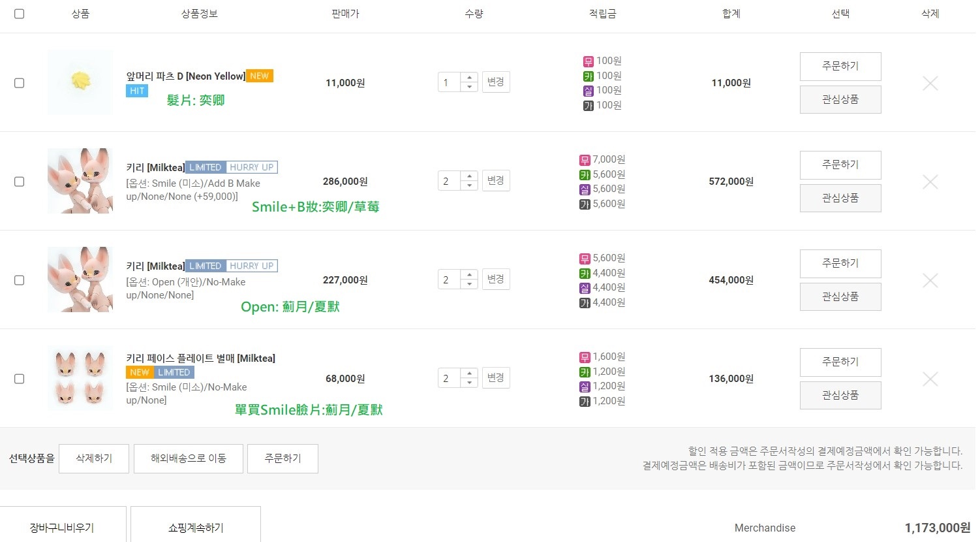Apply 변경 for 키리 Milktea Open quantity
The height and width of the screenshot is (542, 980).
click(x=496, y=279)
